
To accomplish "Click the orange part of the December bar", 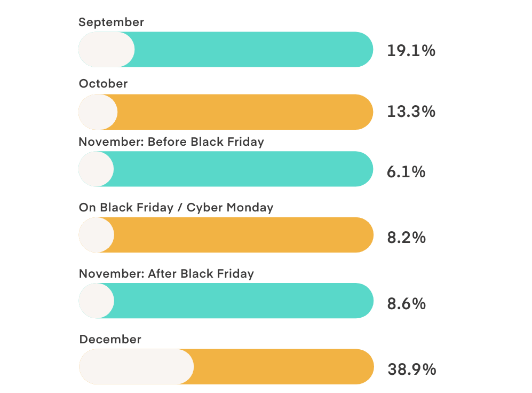I will tap(283, 367).
